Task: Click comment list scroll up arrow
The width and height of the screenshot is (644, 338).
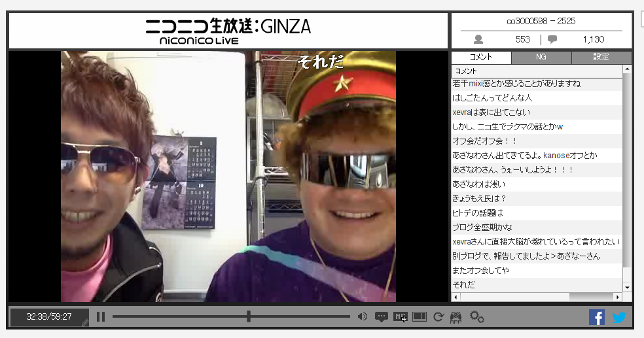Action: click(x=627, y=69)
